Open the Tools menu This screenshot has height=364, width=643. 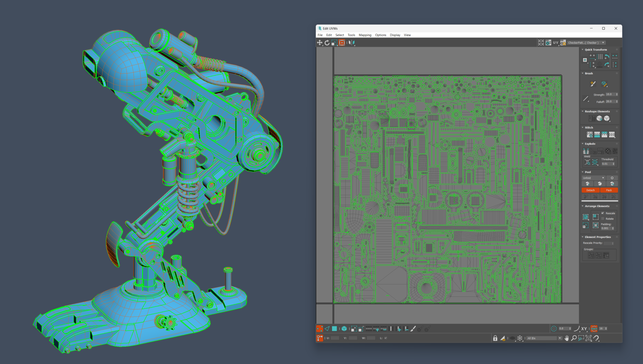(x=351, y=35)
